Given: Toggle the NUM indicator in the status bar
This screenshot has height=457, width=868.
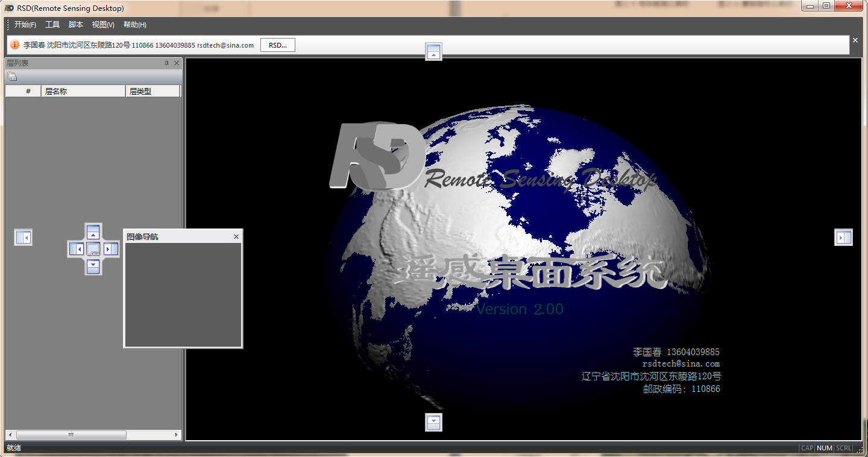Looking at the screenshot, I should pos(824,448).
